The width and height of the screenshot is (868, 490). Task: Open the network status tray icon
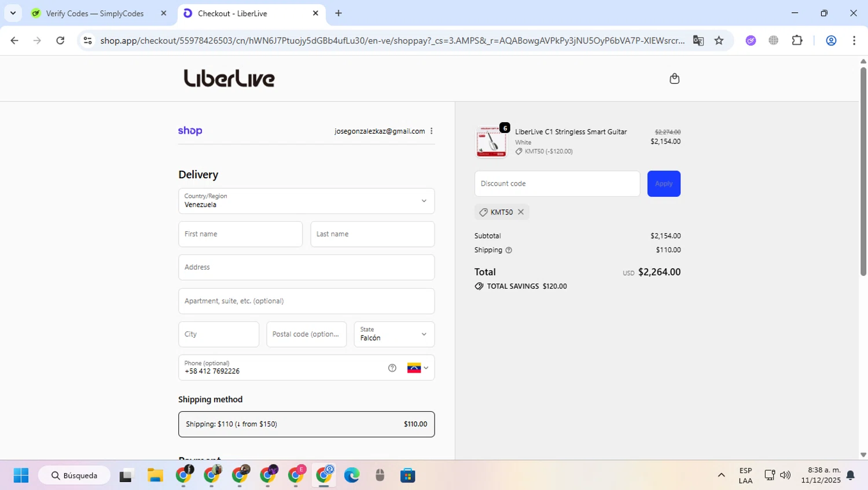coord(770,476)
